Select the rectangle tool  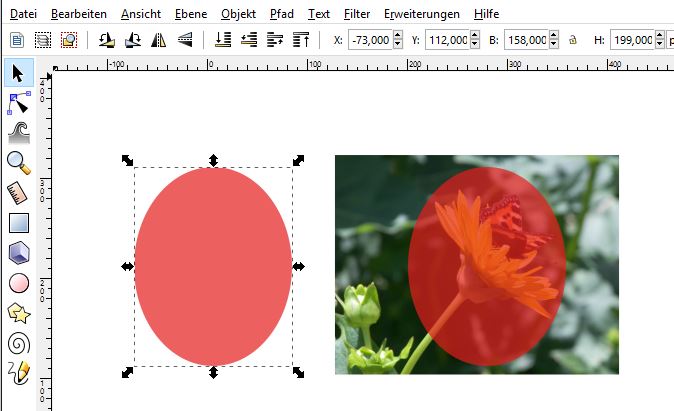coord(19,223)
